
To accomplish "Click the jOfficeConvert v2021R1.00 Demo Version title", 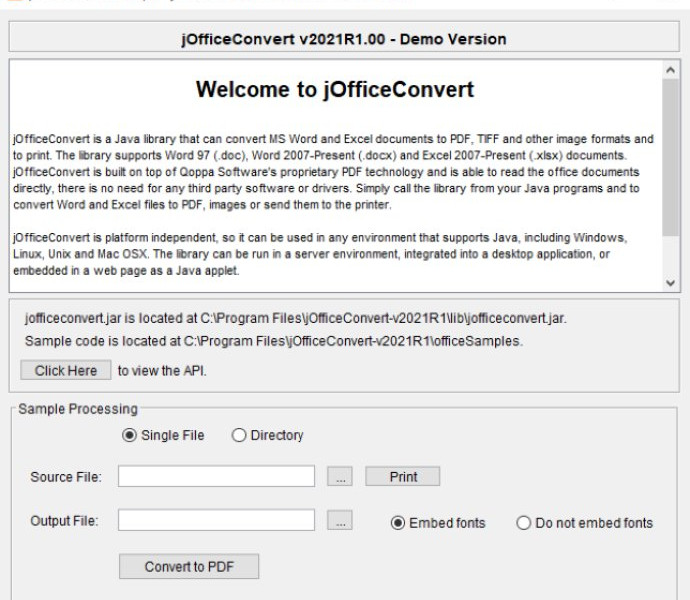I will (344, 39).
